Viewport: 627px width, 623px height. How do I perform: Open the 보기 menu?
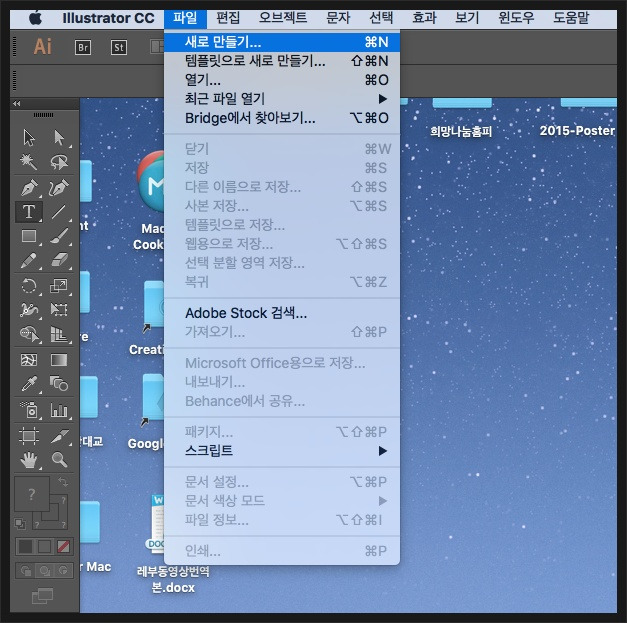[x=467, y=18]
